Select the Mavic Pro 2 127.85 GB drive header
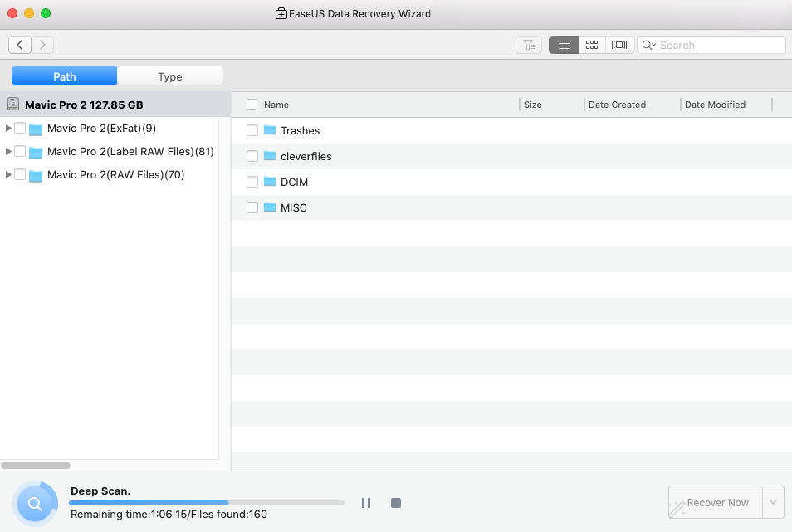792x532 pixels. pyautogui.click(x=115, y=105)
